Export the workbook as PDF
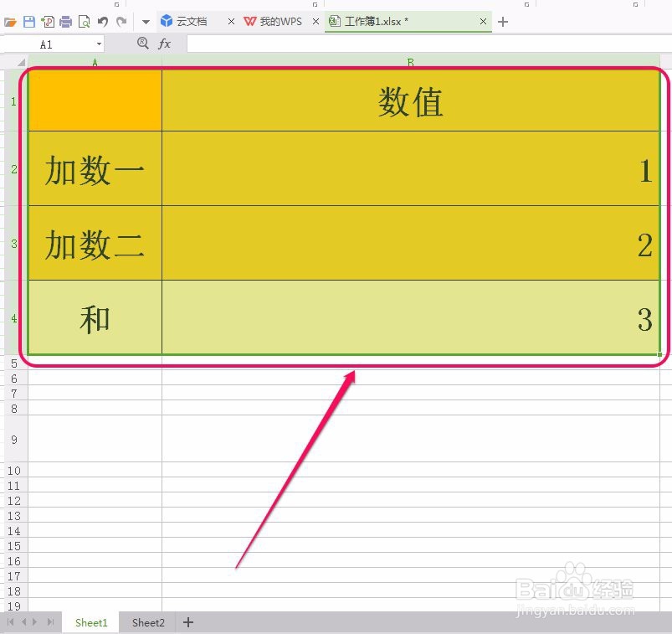Image resolution: width=672 pixels, height=634 pixels. pos(48,21)
